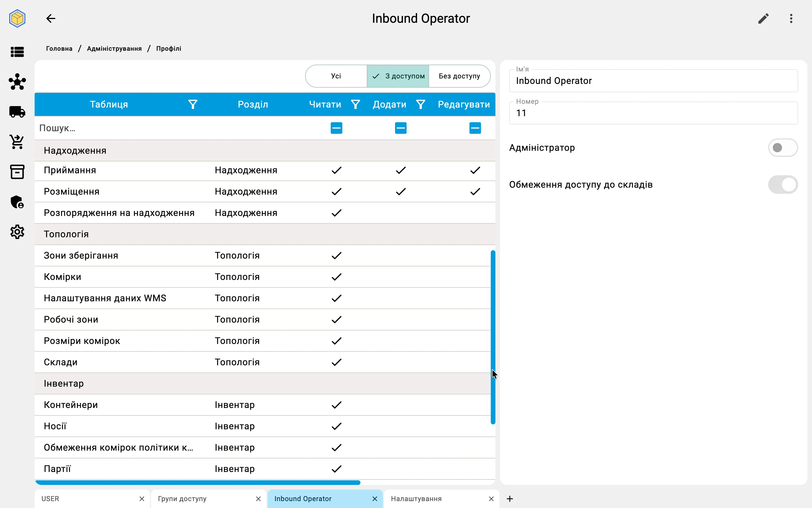Toggle the Редагувати select-all checkbox
Screen dimensions: 812x508
point(475,128)
